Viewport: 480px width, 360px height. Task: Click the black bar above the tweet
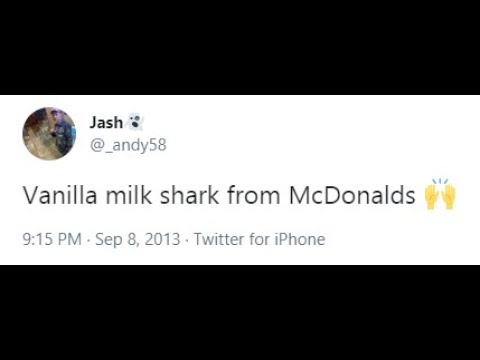(x=240, y=47)
